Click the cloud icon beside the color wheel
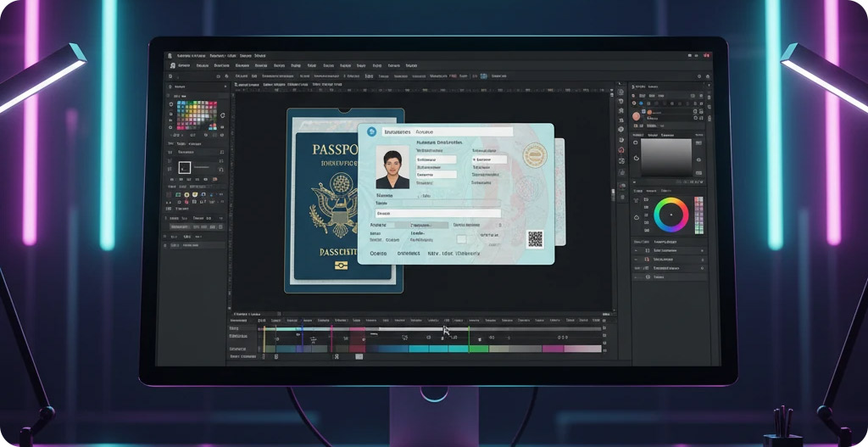Image resolution: width=868 pixels, height=447 pixels. point(637,218)
